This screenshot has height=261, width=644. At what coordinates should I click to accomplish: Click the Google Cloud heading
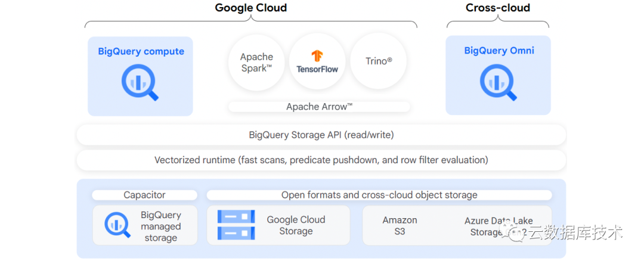point(250,8)
